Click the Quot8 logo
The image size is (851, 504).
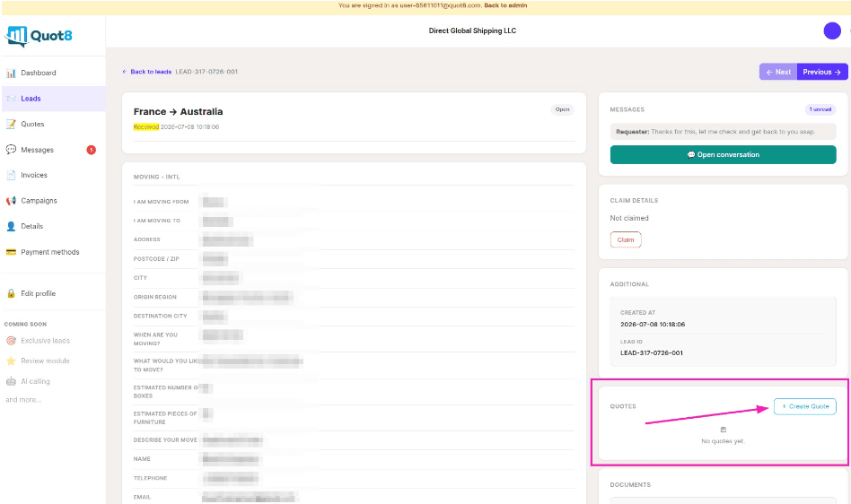(38, 36)
